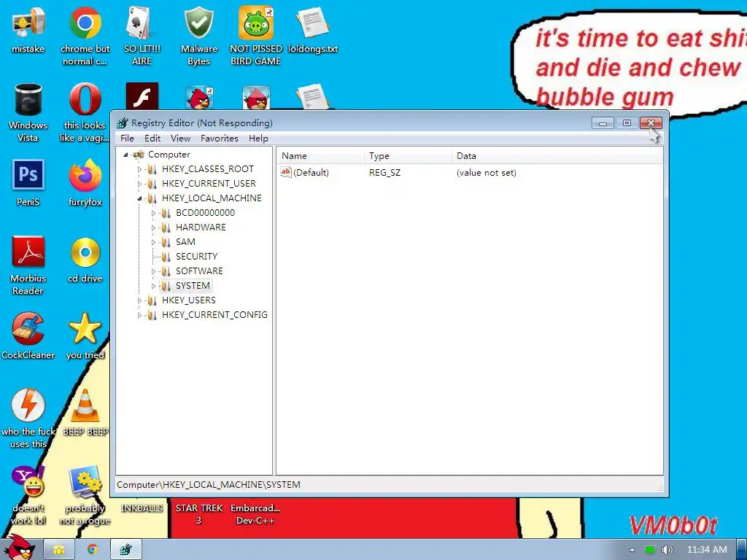The image size is (747, 560).
Task: Select the HKEY_USERS hive
Action: tap(189, 300)
